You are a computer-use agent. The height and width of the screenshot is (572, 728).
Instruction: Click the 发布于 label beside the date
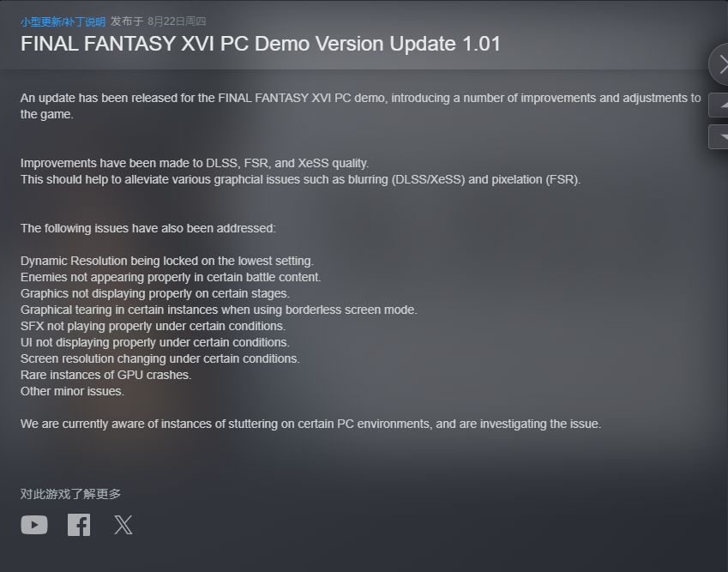[x=127, y=21]
